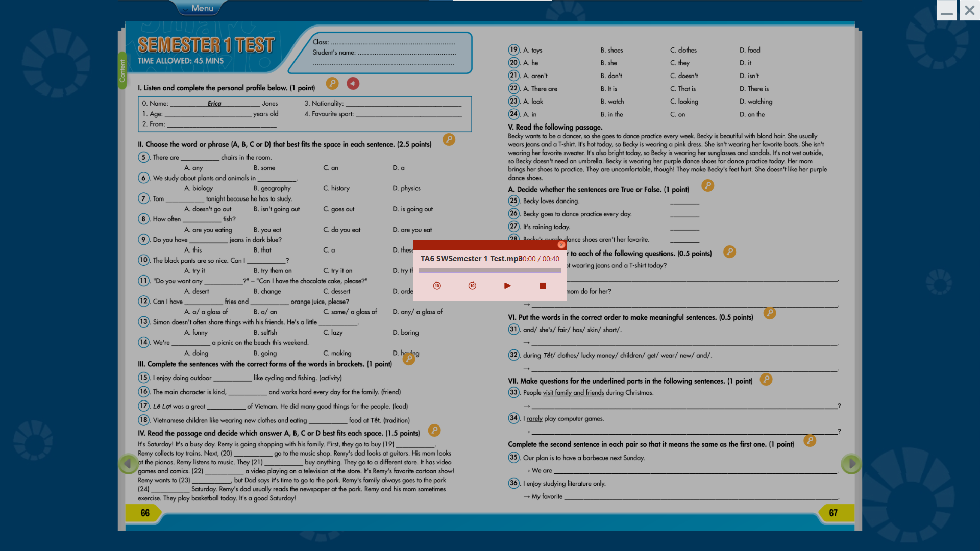Click the SEMESTER 1 TEST title
Viewport: 980px width, 551px height.
(206, 45)
